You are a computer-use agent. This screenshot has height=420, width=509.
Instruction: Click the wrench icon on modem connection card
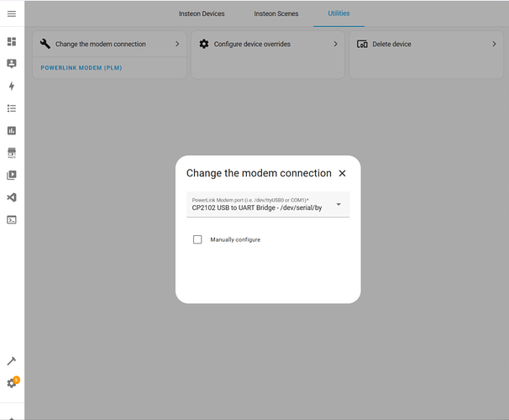pos(45,44)
